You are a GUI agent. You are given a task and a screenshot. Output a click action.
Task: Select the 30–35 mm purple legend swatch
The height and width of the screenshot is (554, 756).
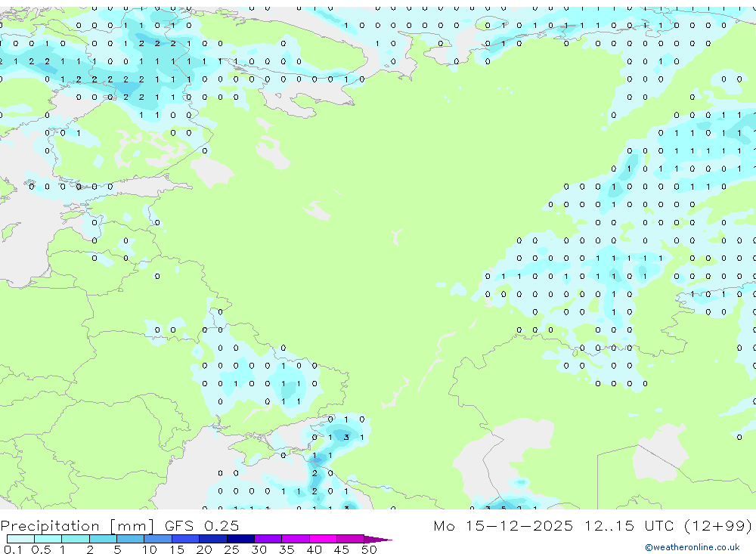[268, 539]
